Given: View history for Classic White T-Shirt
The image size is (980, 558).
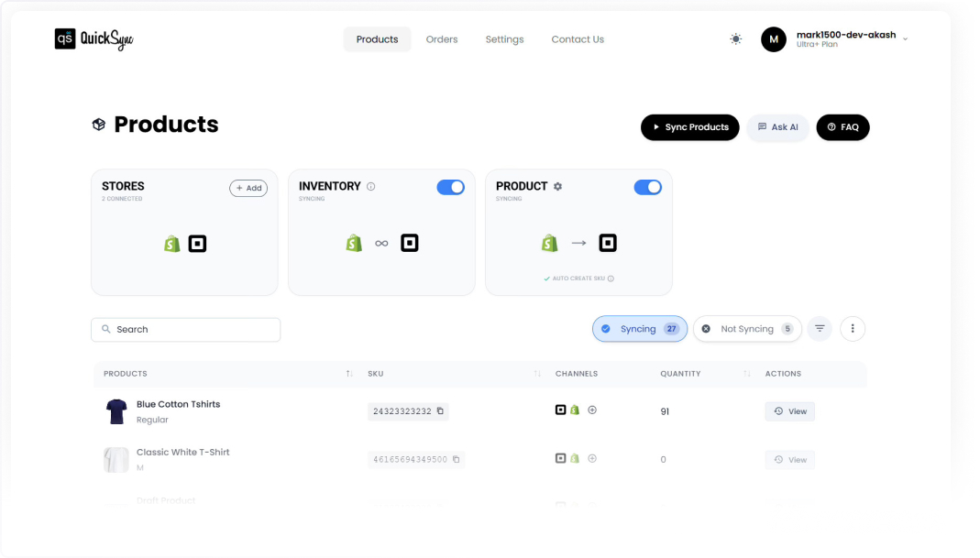Looking at the screenshot, I should (x=790, y=460).
